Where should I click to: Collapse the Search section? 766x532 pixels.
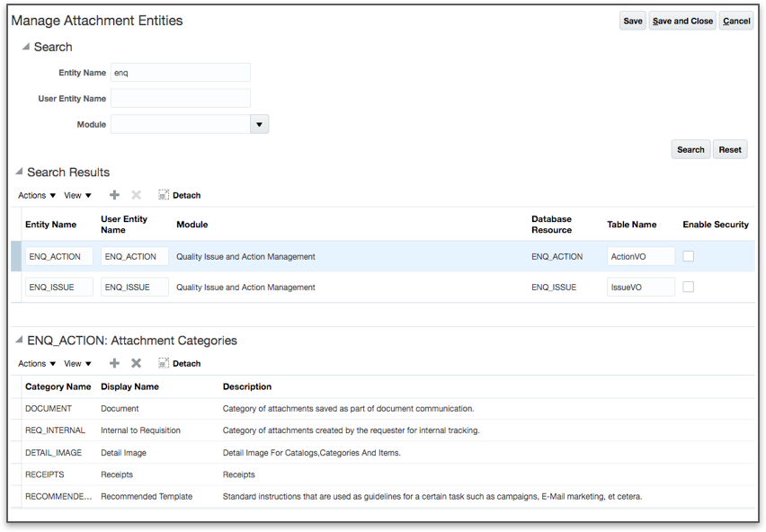tap(25, 47)
